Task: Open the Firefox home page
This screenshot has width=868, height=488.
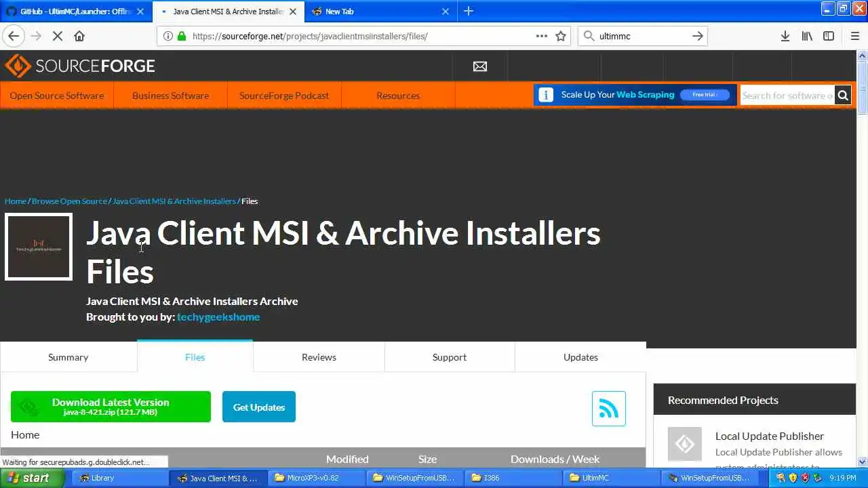Action: [79, 36]
